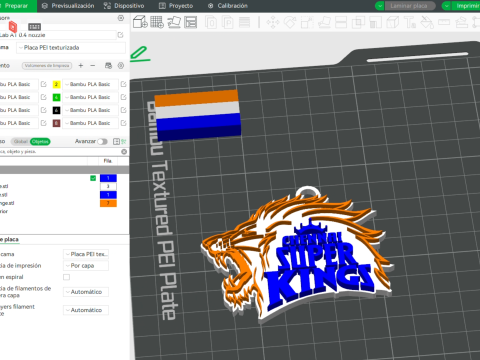The height and width of the screenshot is (360, 480).
Task: Switch settings scope to Objetos
Action: (40, 142)
